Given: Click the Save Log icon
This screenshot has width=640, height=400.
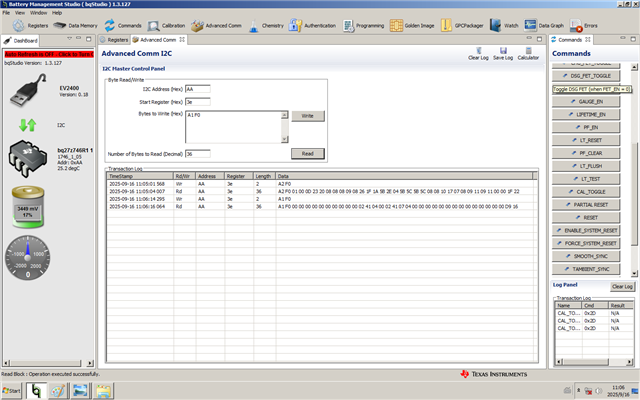Looking at the screenshot, I should pos(503,53).
